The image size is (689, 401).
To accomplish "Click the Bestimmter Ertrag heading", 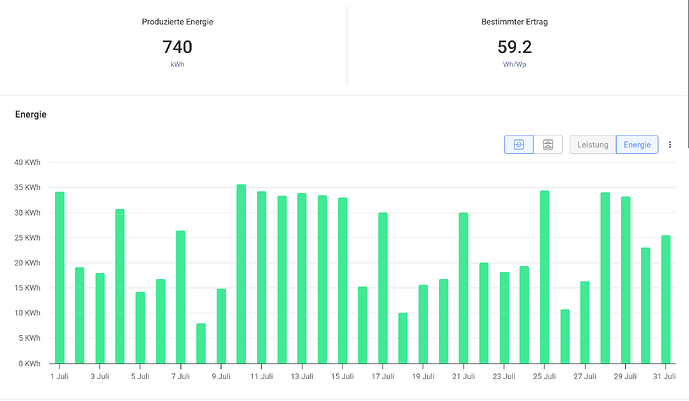I will [515, 22].
